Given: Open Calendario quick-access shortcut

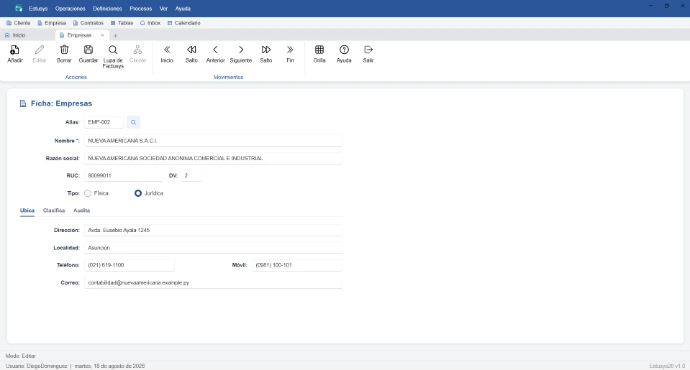Looking at the screenshot, I should coord(184,23).
